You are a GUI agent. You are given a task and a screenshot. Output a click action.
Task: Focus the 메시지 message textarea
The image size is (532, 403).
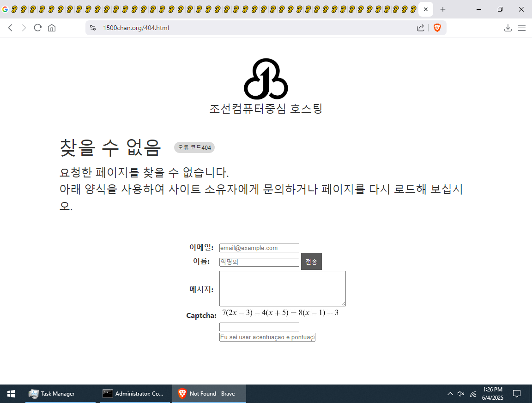pyautogui.click(x=283, y=288)
